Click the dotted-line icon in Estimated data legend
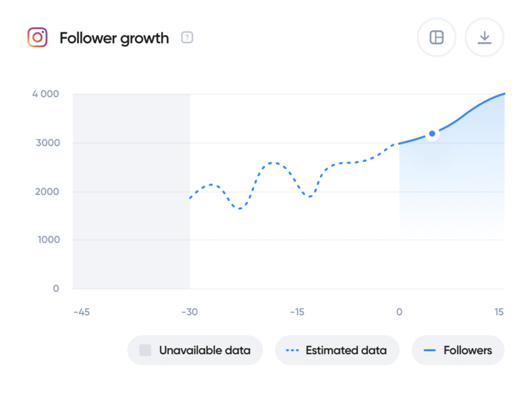 pyautogui.click(x=291, y=350)
